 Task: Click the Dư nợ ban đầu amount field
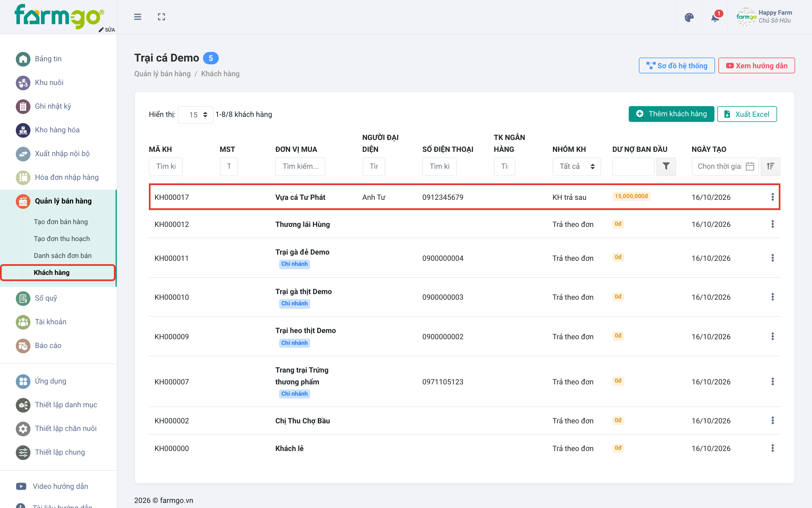tap(633, 166)
